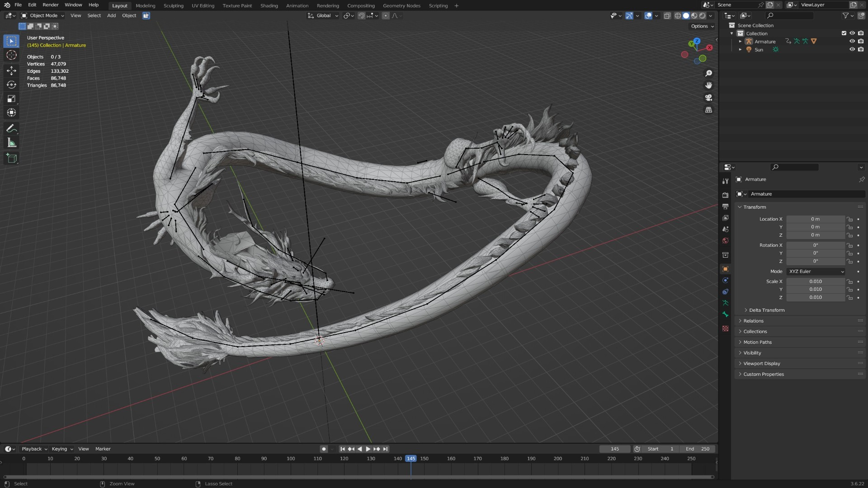Screen dimensions: 868x488
Task: Select the Scale tool
Action: click(x=11, y=99)
